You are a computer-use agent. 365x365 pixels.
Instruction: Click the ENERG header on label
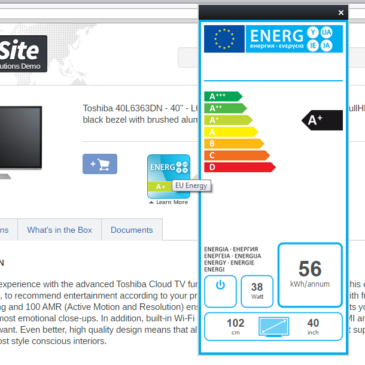coord(294,39)
